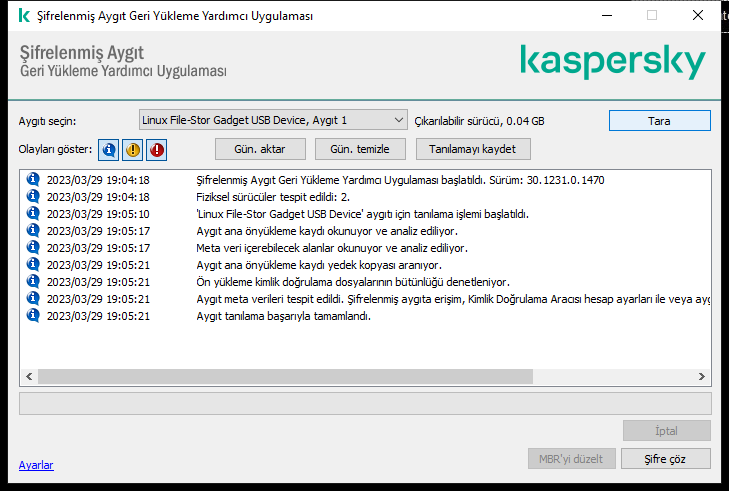Toggle the blue info events filter icon
This screenshot has height=491, width=729.
[x=109, y=150]
